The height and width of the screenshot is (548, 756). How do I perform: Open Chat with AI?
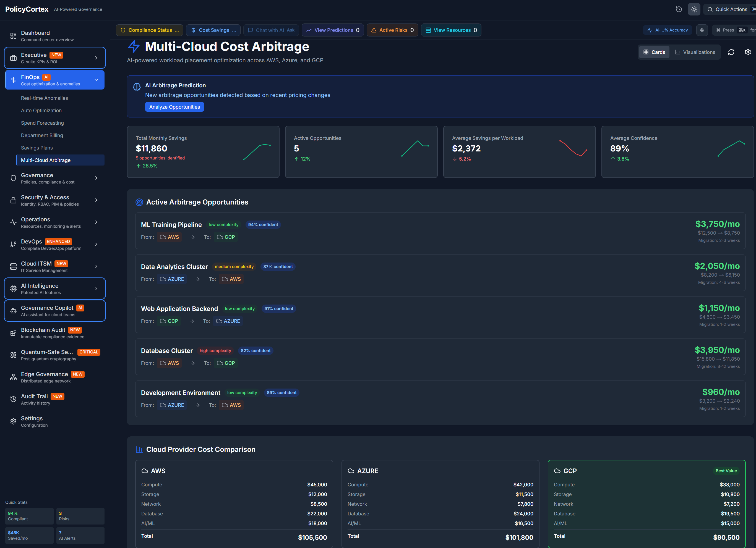pyautogui.click(x=271, y=30)
